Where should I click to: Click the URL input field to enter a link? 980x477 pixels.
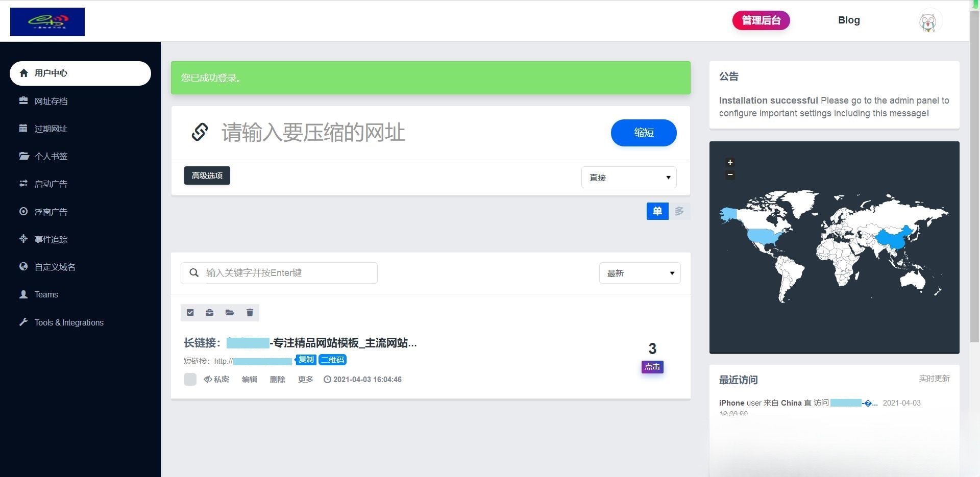click(383, 133)
